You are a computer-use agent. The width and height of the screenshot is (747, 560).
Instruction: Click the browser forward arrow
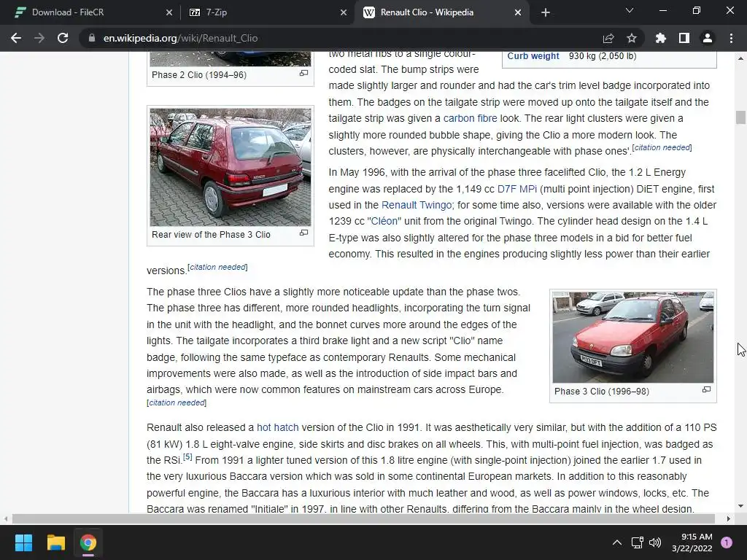coord(39,38)
